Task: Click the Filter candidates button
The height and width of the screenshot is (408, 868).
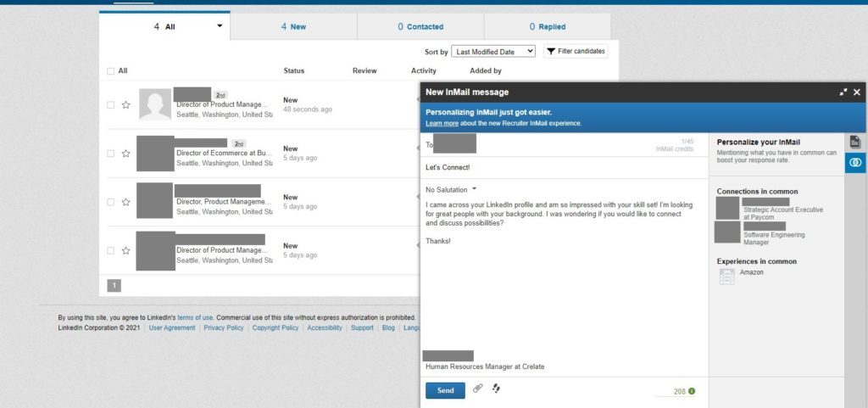Action: [x=576, y=52]
